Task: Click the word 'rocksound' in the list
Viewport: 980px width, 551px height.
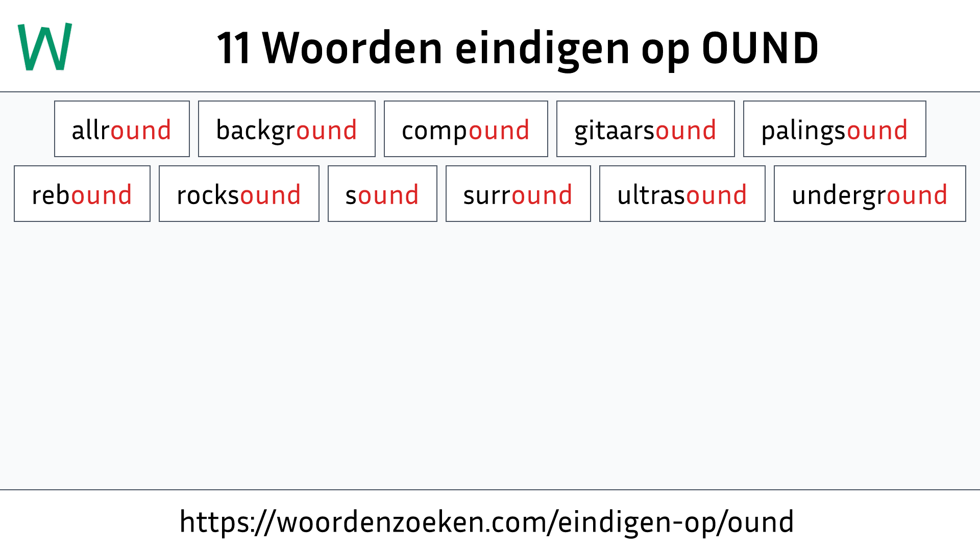Action: coord(238,194)
